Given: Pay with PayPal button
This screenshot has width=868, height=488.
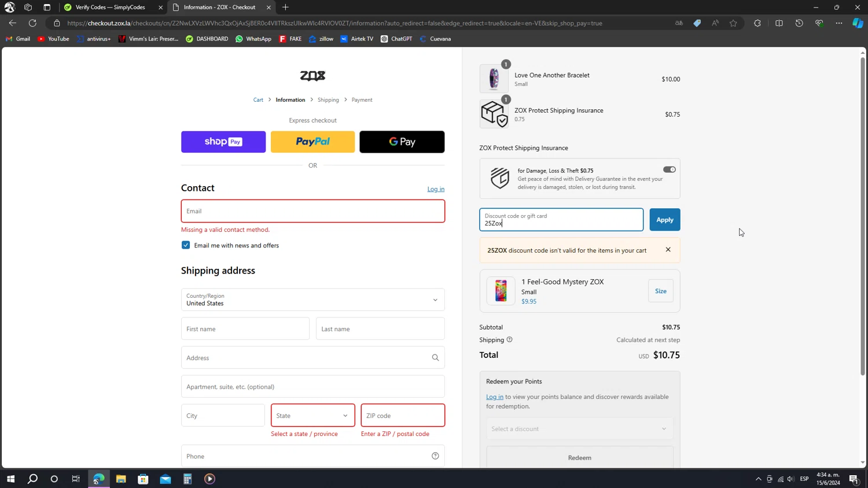Looking at the screenshot, I should pos(312,142).
